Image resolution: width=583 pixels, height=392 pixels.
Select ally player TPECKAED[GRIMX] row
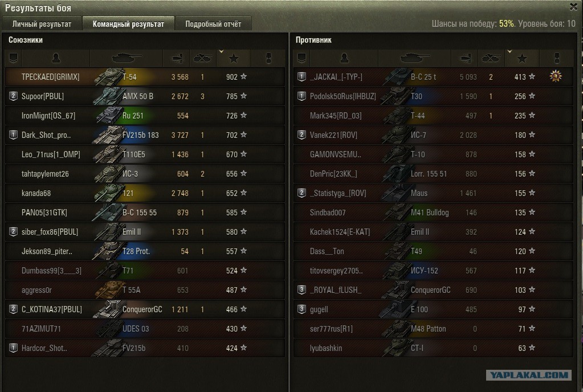click(145, 77)
